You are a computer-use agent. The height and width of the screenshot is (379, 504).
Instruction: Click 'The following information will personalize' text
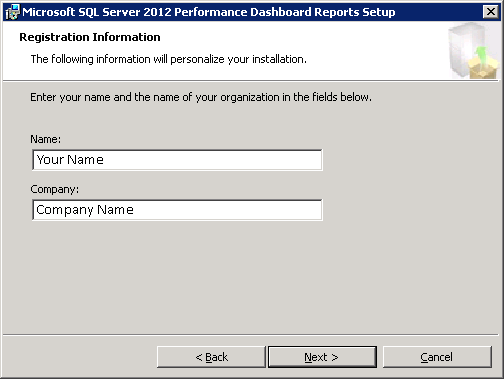(169, 59)
